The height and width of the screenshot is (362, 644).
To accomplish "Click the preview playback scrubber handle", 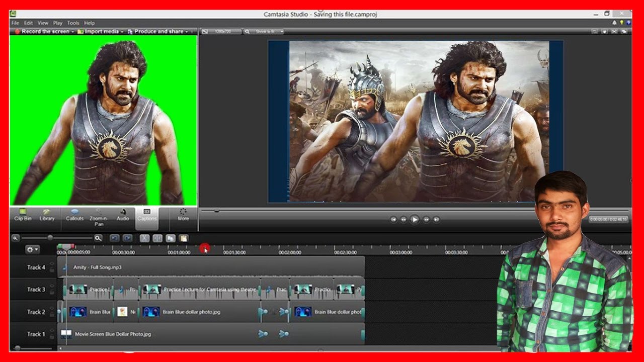I will tap(217, 211).
